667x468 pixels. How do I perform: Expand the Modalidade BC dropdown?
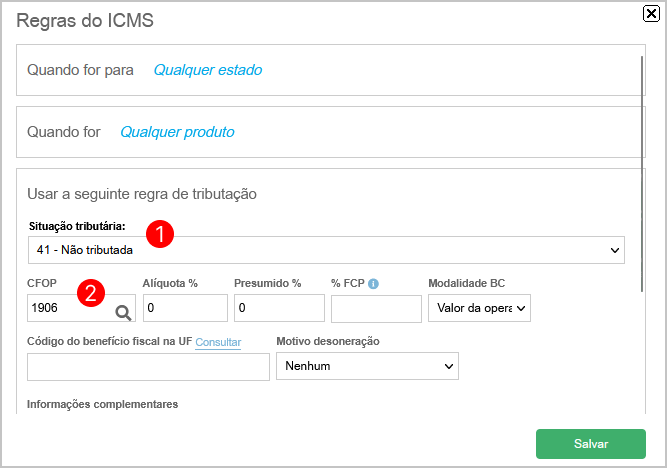pos(479,308)
